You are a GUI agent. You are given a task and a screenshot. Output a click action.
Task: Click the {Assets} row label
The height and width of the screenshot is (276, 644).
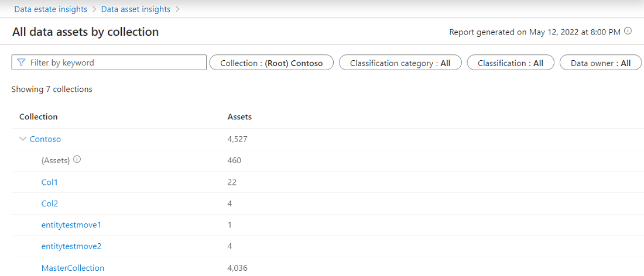tap(56, 161)
